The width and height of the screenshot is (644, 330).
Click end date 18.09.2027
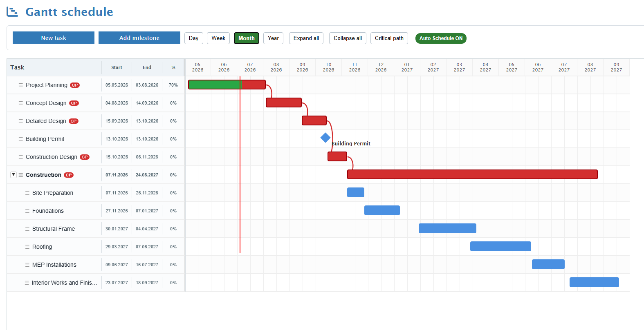click(x=147, y=283)
